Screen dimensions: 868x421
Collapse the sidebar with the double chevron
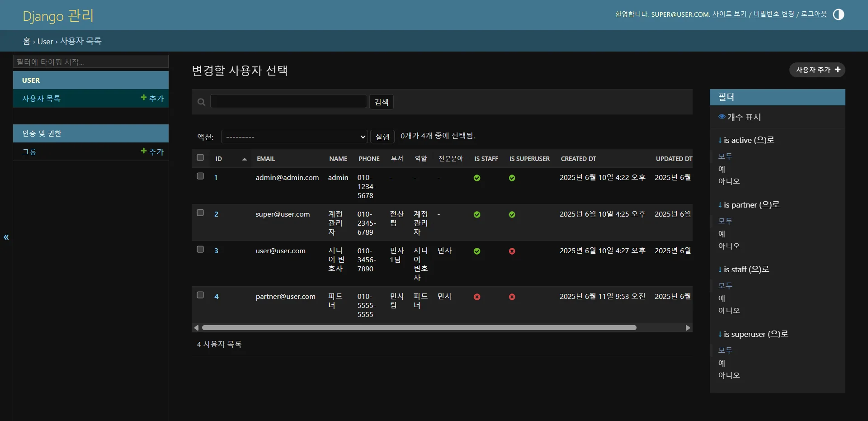[6, 237]
